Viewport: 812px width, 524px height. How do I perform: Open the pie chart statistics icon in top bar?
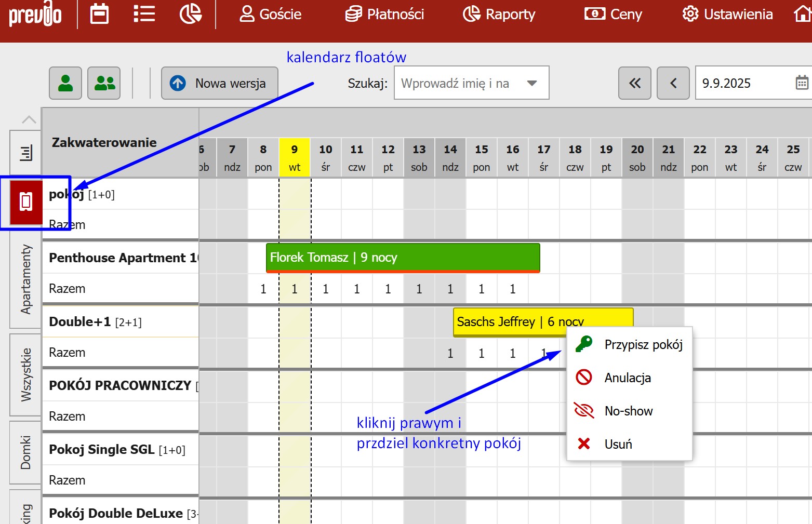pyautogui.click(x=191, y=14)
